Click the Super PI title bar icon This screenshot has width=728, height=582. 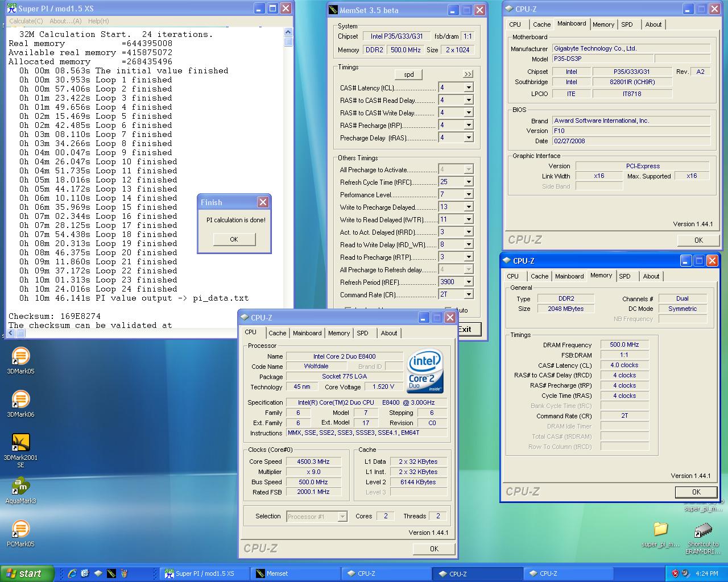pyautogui.click(x=11, y=9)
